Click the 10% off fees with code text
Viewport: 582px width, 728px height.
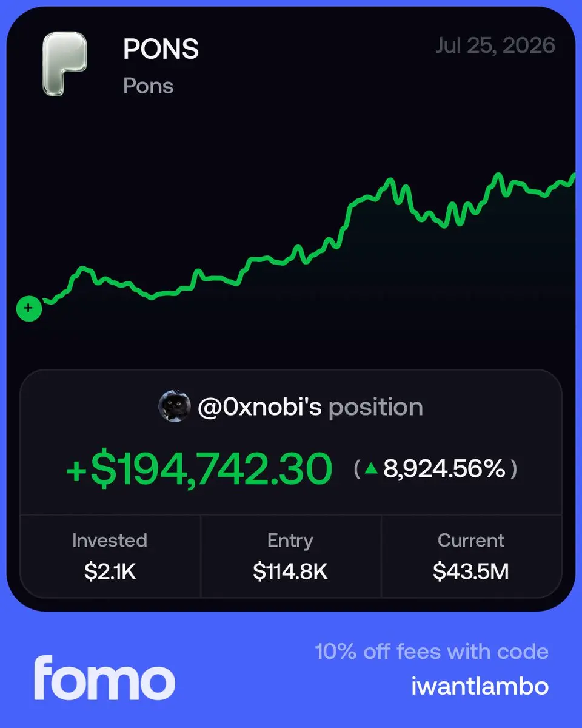click(x=432, y=652)
